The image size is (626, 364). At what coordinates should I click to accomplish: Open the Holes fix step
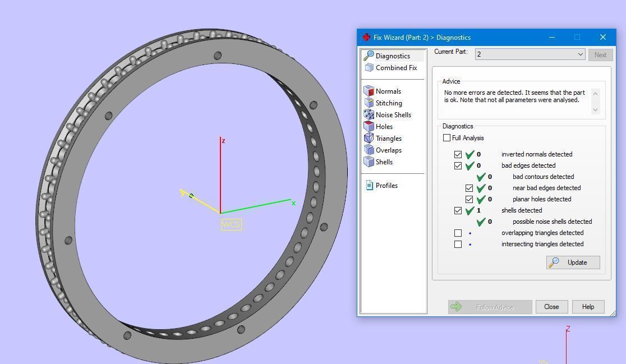[x=379, y=127]
